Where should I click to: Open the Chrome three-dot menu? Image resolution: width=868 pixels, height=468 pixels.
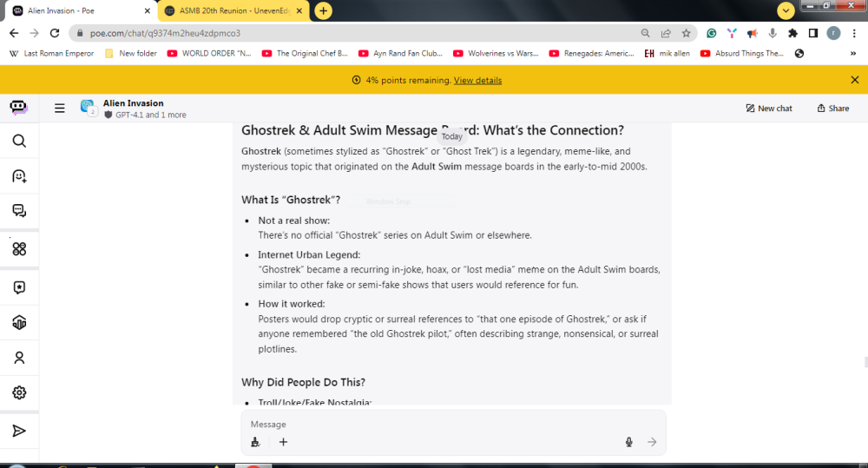point(855,33)
